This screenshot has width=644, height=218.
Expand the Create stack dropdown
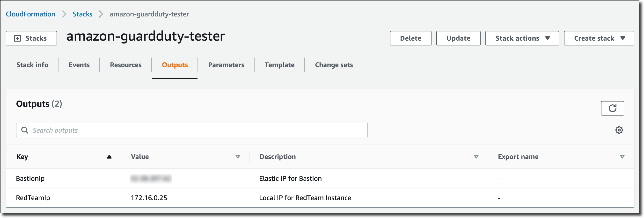tap(599, 38)
